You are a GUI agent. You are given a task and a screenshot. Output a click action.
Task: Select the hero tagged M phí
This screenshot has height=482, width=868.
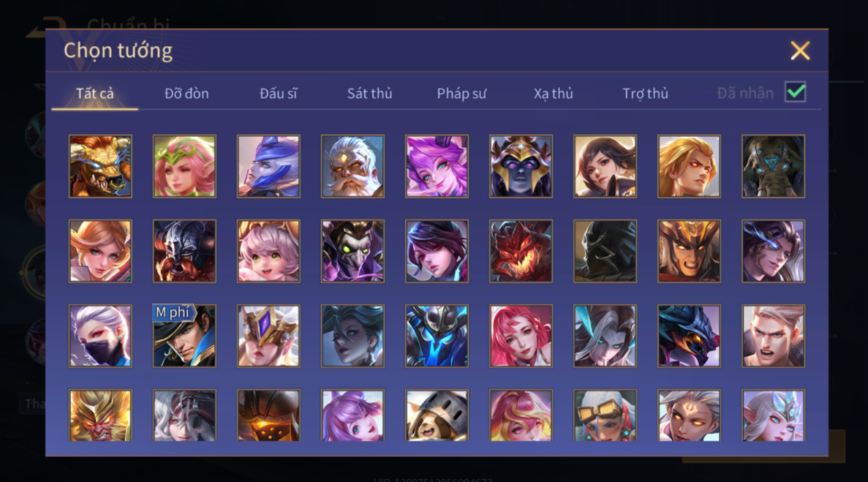[184, 336]
